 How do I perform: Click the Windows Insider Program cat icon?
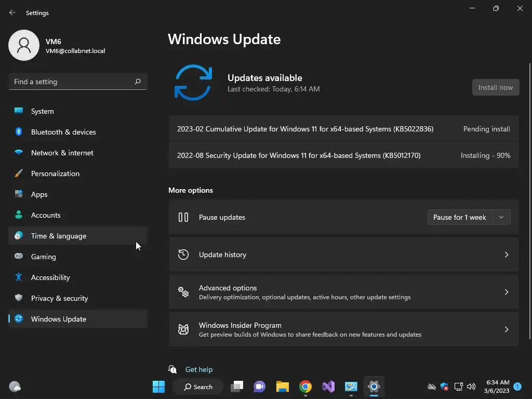pyautogui.click(x=183, y=329)
